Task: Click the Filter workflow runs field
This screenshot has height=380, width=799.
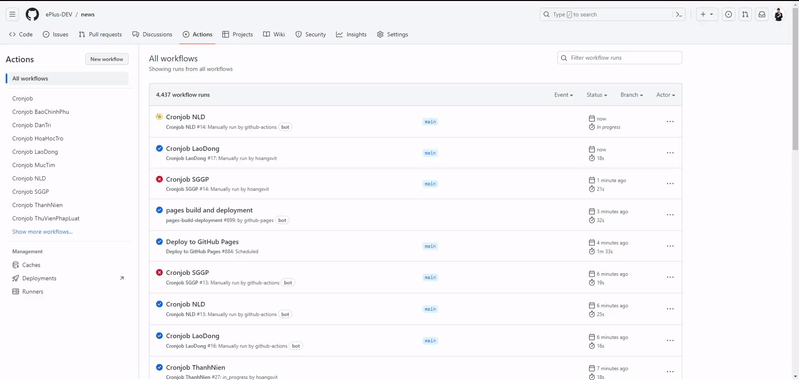Action: [x=620, y=58]
